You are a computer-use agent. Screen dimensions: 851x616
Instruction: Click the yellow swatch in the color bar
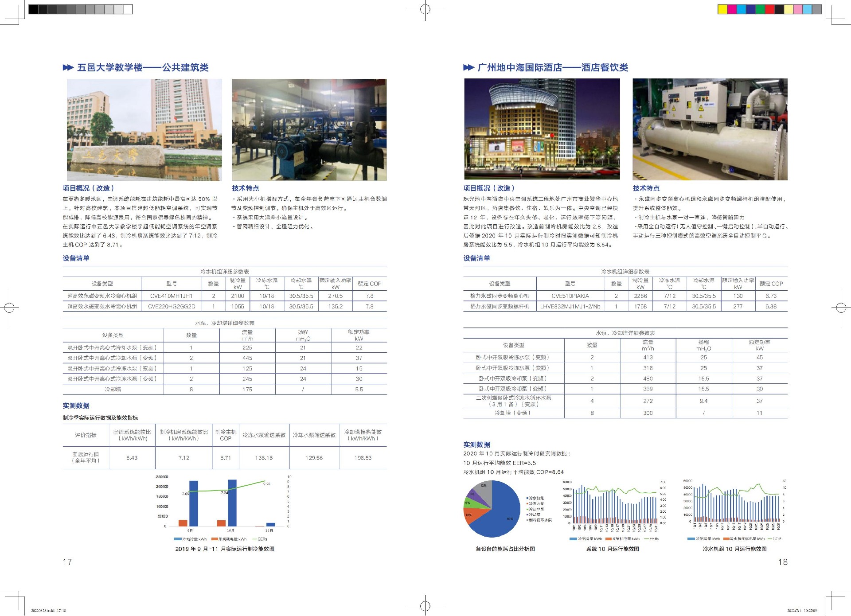tap(722, 9)
